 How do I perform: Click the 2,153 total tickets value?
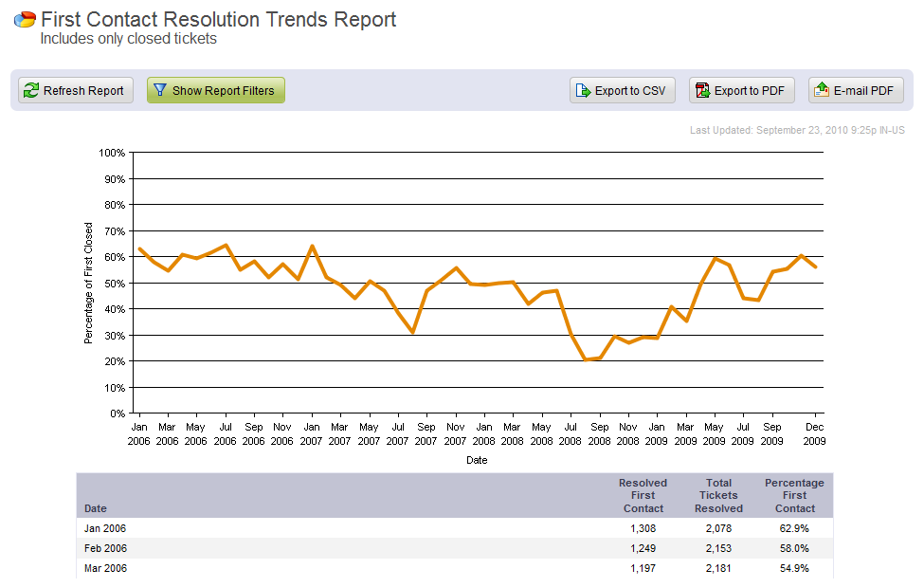pyautogui.click(x=718, y=548)
